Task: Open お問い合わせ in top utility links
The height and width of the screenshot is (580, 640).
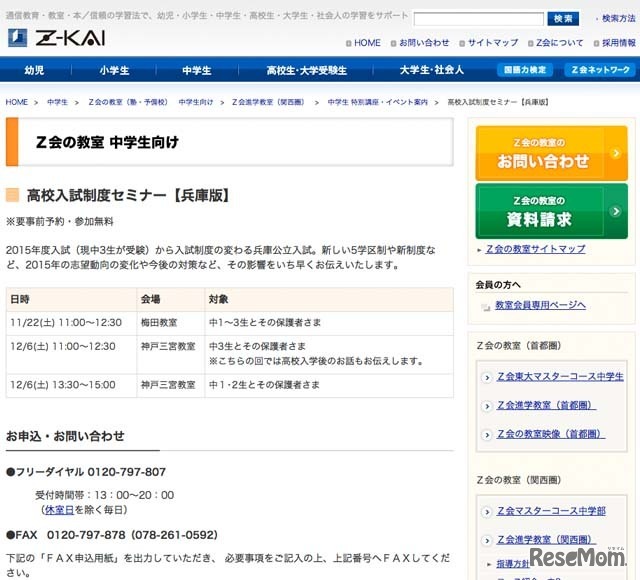Action: coord(424,43)
